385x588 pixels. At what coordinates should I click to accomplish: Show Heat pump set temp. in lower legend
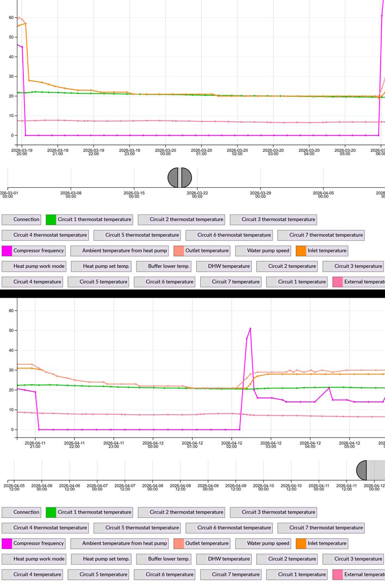pos(106,559)
